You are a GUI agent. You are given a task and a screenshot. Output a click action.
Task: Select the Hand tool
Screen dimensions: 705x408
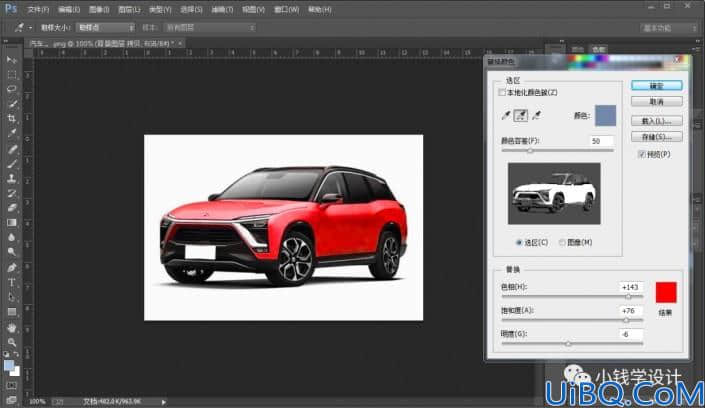[x=12, y=327]
